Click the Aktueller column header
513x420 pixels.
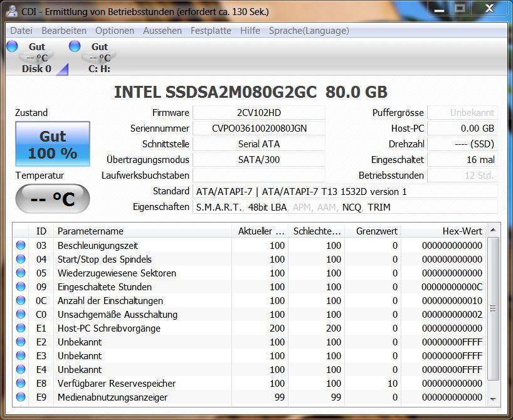click(x=260, y=231)
